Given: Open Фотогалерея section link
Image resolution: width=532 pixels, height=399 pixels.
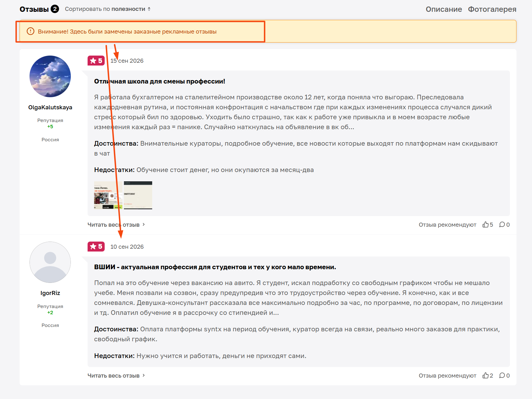Looking at the screenshot, I should point(492,9).
